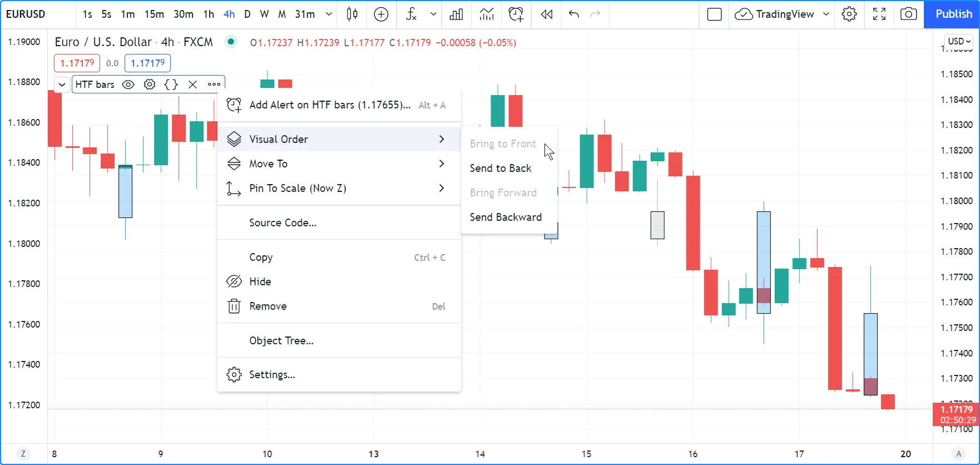The height and width of the screenshot is (465, 980).
Task: Take a chart snapshot with the camera icon
Action: [x=908, y=14]
